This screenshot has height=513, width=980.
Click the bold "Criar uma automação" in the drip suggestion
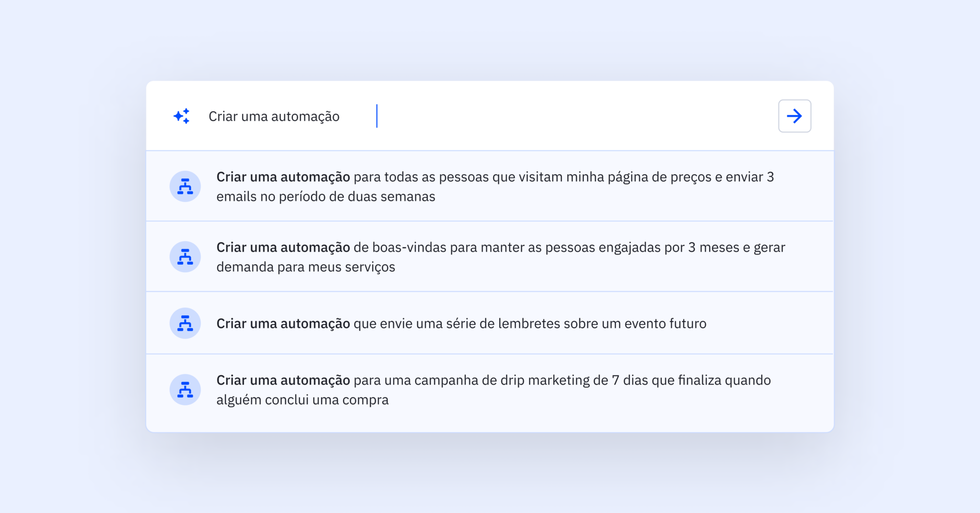point(283,380)
